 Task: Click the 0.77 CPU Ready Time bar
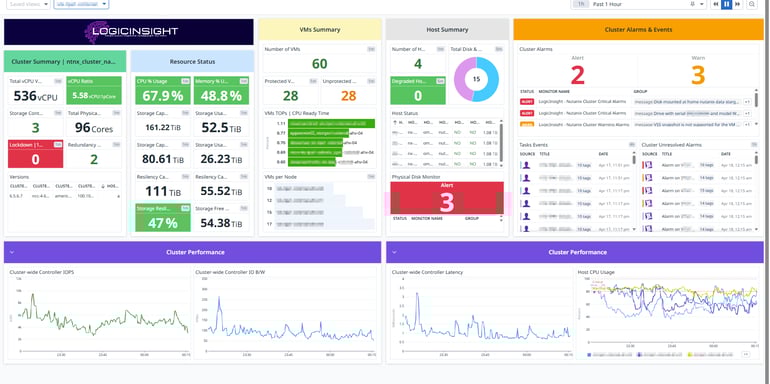point(318,133)
